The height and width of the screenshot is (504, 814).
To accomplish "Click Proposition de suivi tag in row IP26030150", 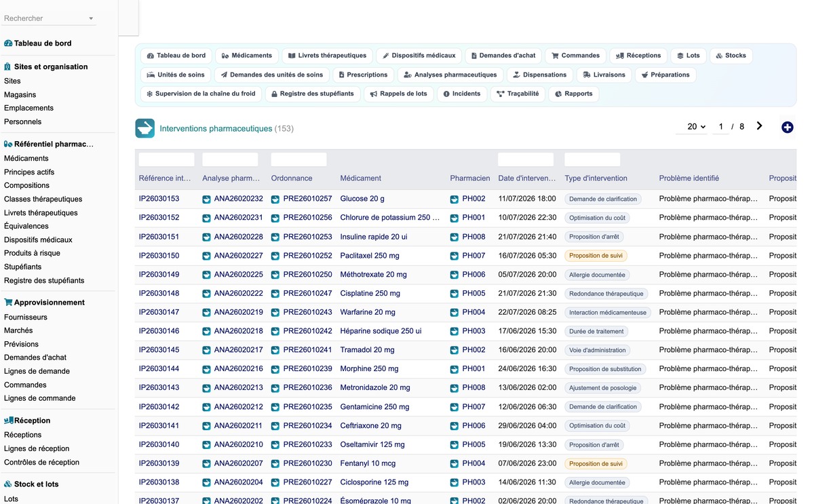I will [x=596, y=256].
